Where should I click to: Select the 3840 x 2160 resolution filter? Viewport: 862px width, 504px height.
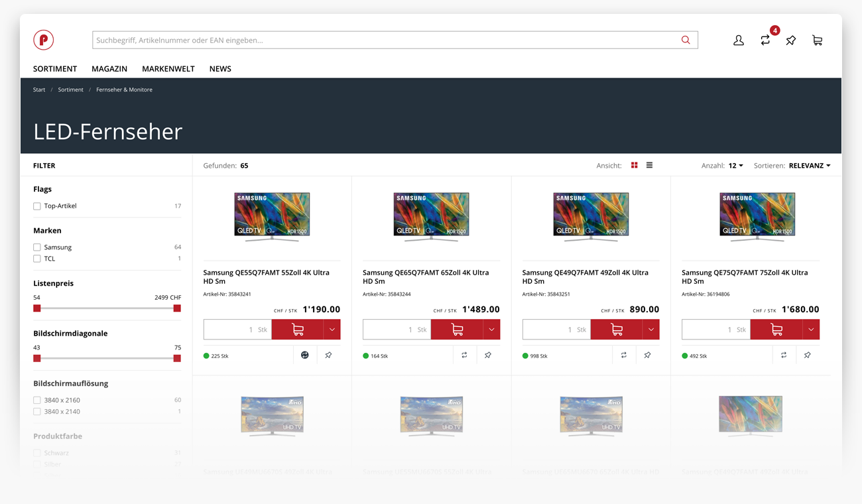tap(36, 400)
